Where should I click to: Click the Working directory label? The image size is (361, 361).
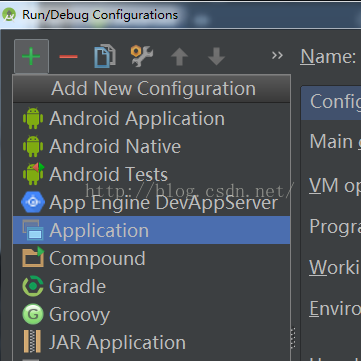(x=335, y=267)
